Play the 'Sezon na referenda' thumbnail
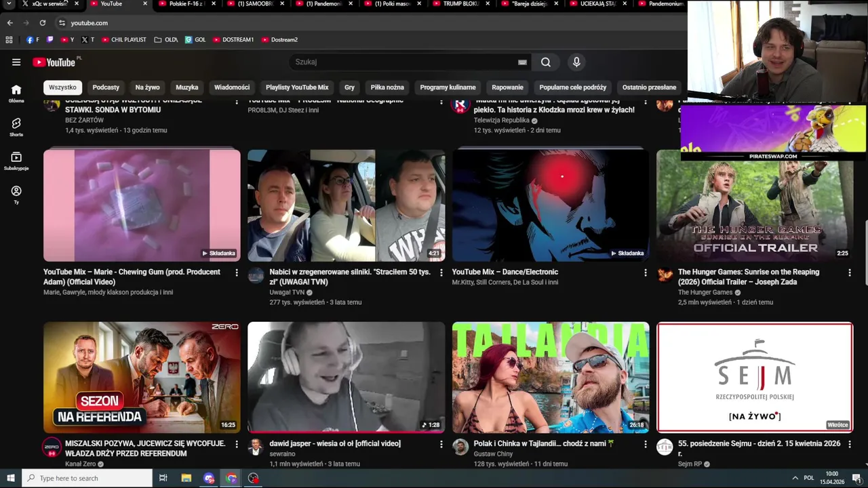The width and height of the screenshot is (868, 488). point(142,377)
